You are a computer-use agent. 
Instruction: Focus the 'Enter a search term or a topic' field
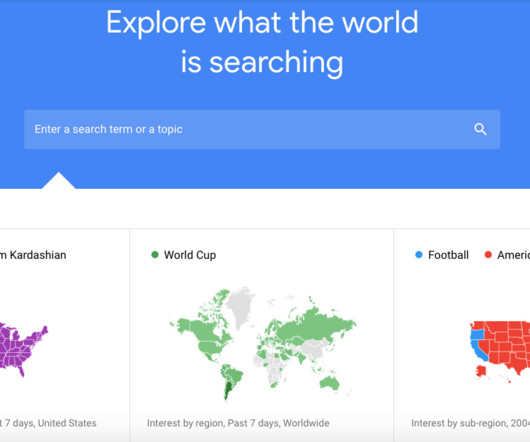click(262, 129)
